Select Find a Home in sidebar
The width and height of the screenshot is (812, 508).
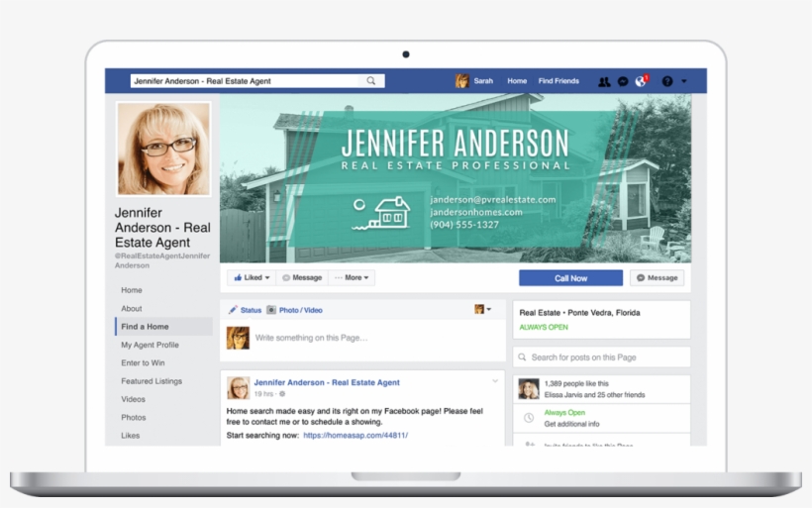(164, 326)
